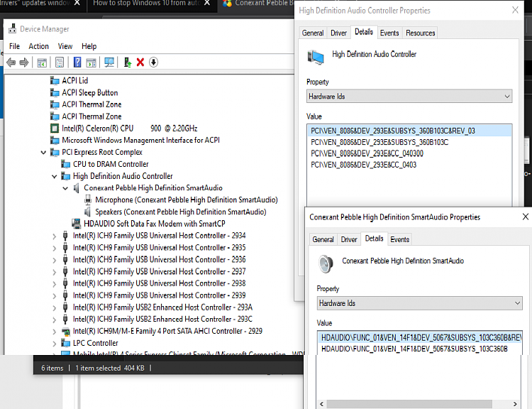Expand USB Universal Host Controller - 2934

(x=55, y=236)
